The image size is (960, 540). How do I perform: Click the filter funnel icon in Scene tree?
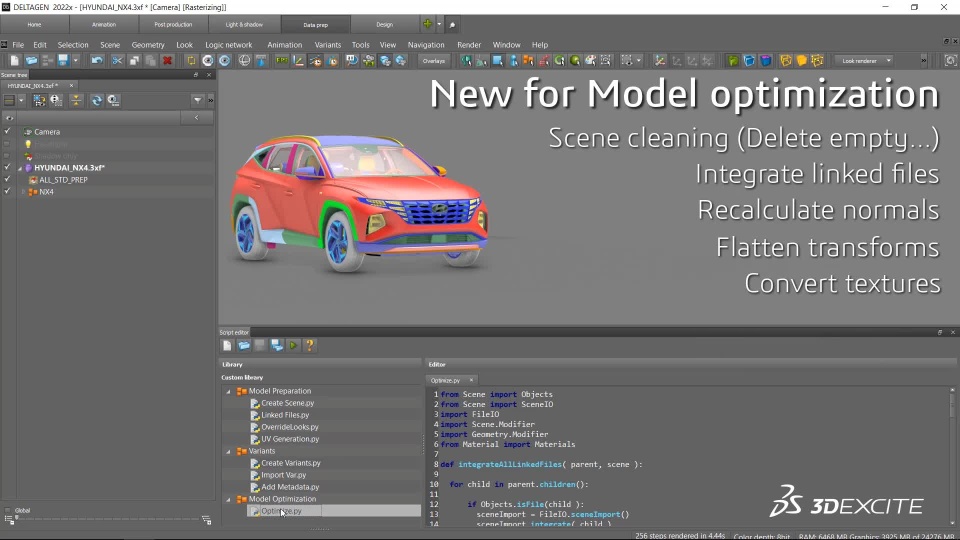[197, 100]
